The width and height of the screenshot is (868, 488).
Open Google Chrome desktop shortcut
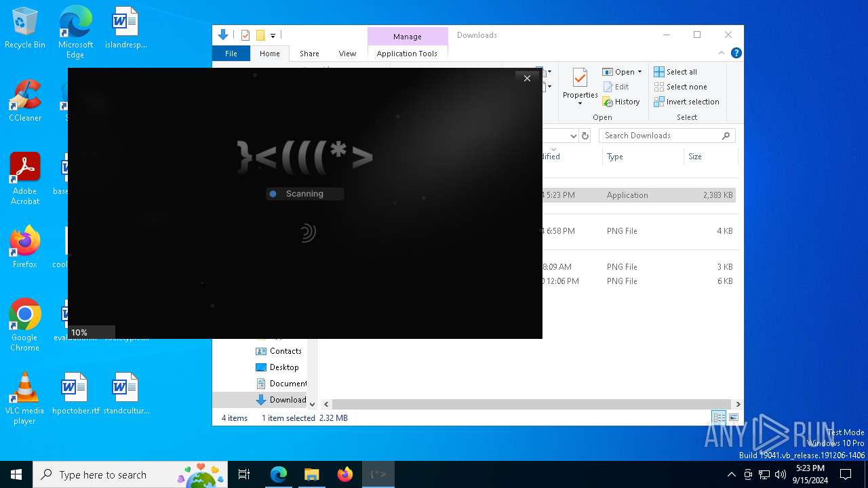click(x=25, y=325)
